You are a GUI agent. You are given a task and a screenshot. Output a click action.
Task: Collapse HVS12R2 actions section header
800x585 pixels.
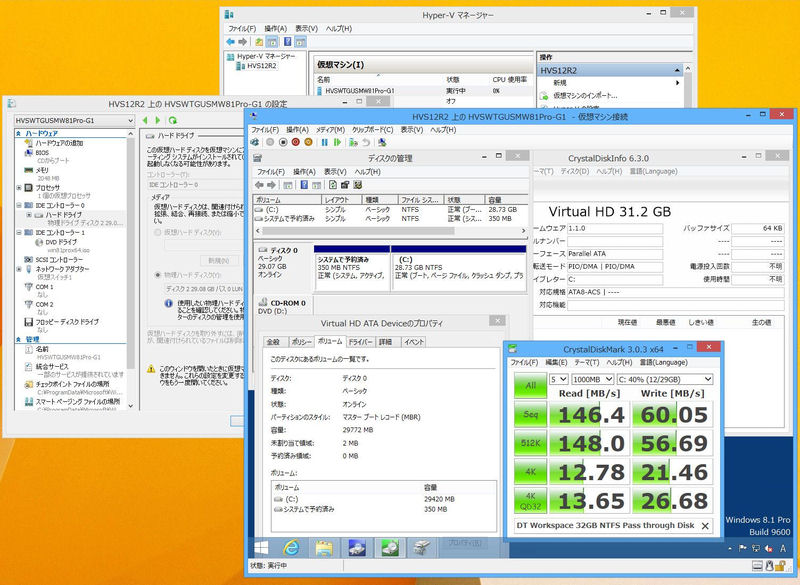click(x=677, y=70)
